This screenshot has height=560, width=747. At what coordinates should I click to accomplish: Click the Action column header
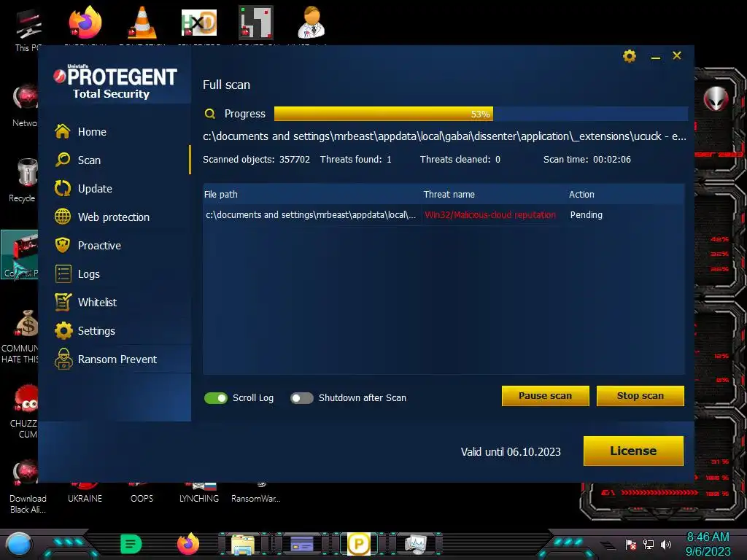581,194
